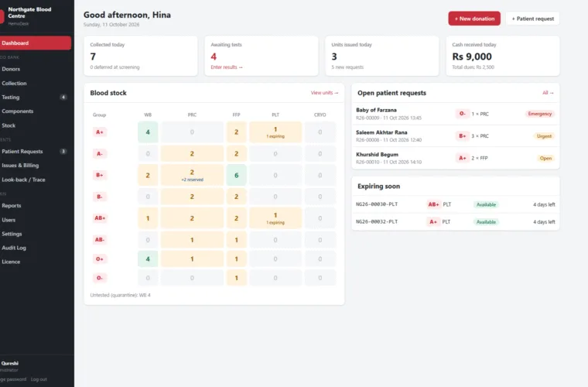Open Settings in the sidebar
Image resolution: width=588 pixels, height=387 pixels.
coord(35,234)
